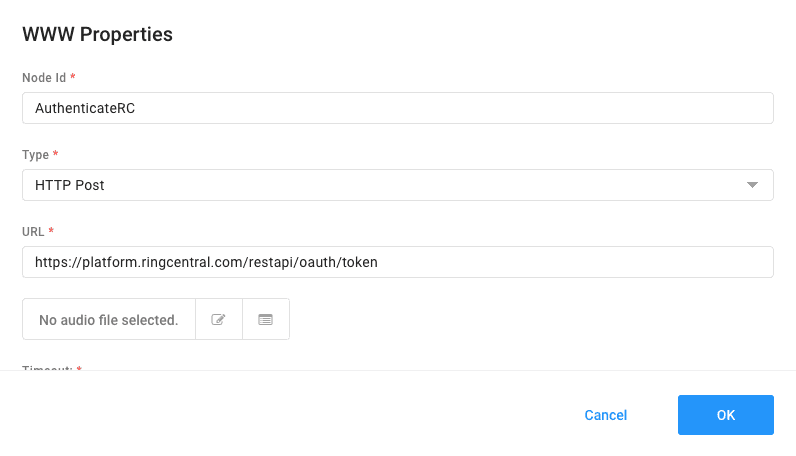Click the 'Node Id' field label
796x456 pixels.
tap(43, 78)
